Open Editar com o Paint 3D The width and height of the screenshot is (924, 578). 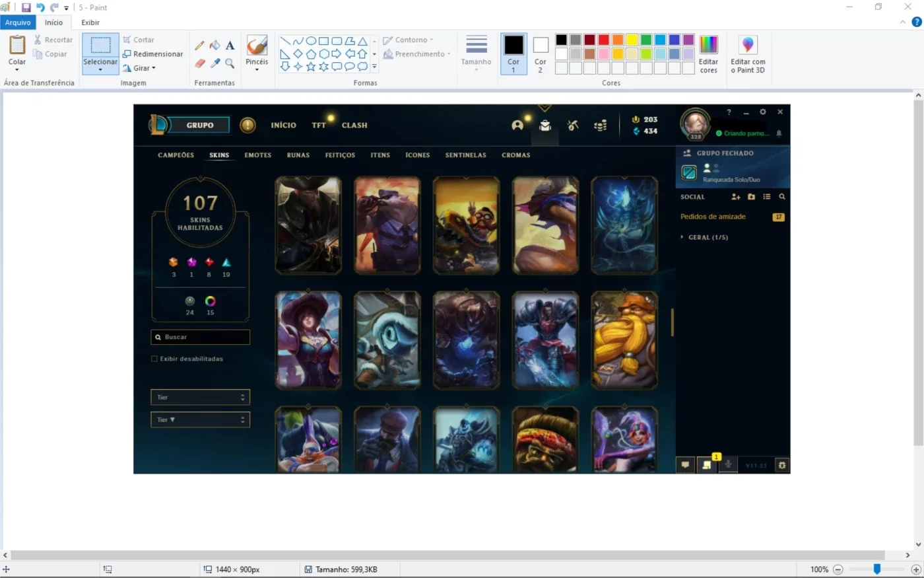point(748,55)
